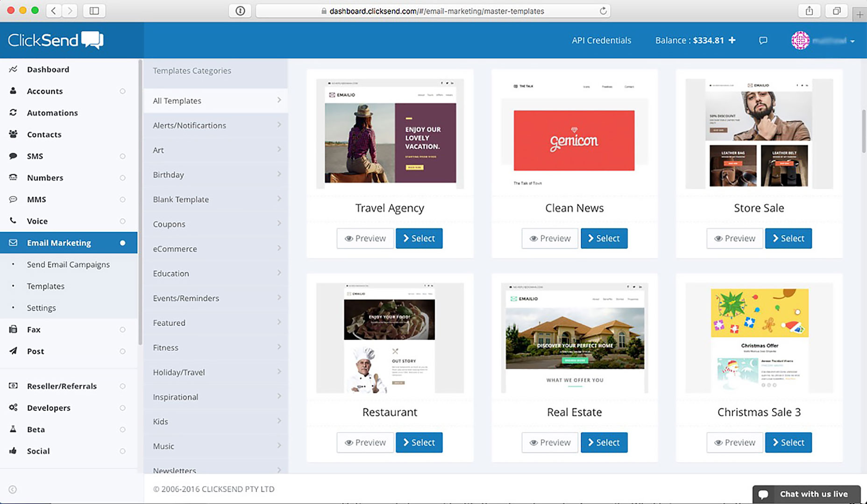This screenshot has width=867, height=504.
Task: Open the user account dropdown arrow
Action: pos(852,41)
